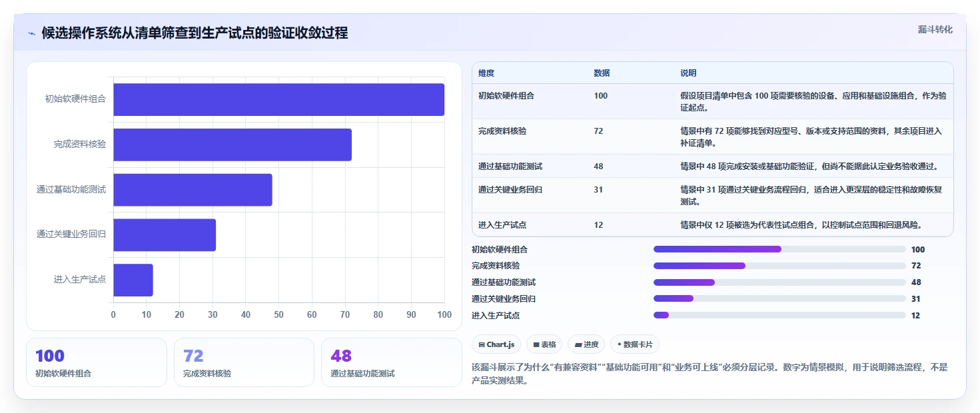Click the 进入生产试点 label beside its progress bar
Screen dimensions: 980x413
[496, 316]
